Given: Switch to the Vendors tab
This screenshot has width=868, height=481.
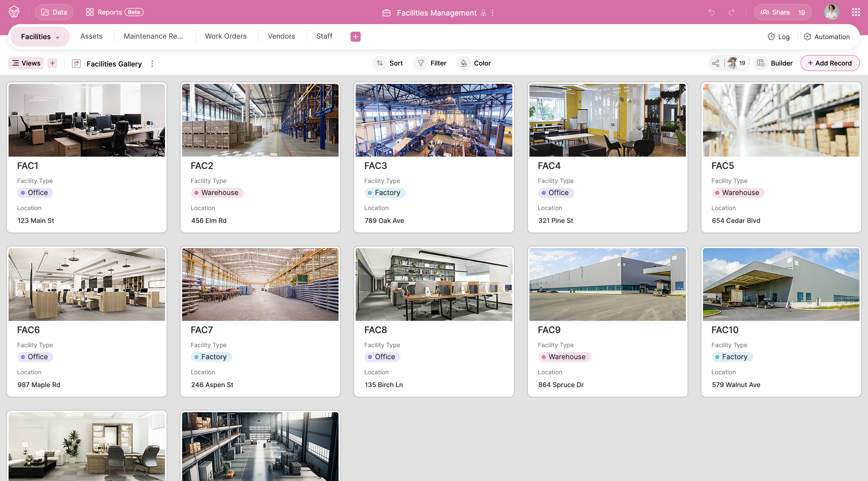Looking at the screenshot, I should pos(281,36).
